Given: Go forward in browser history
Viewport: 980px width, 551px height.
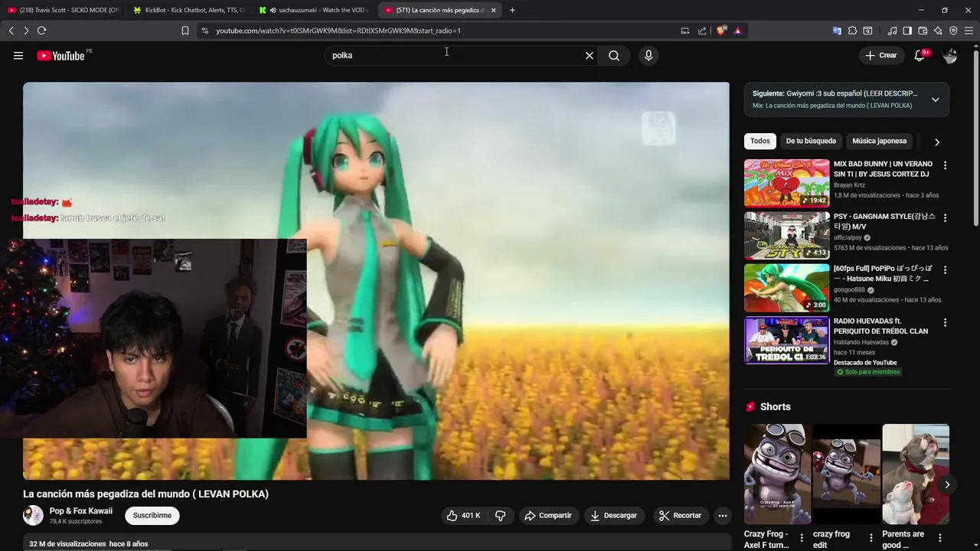Looking at the screenshot, I should pos(26,31).
